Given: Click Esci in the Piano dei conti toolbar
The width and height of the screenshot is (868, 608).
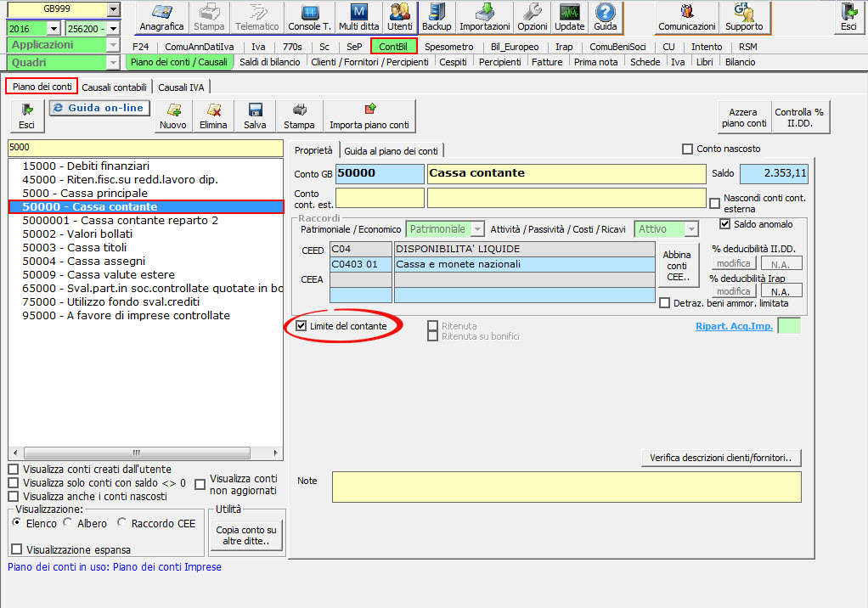Looking at the screenshot, I should pos(26,116).
